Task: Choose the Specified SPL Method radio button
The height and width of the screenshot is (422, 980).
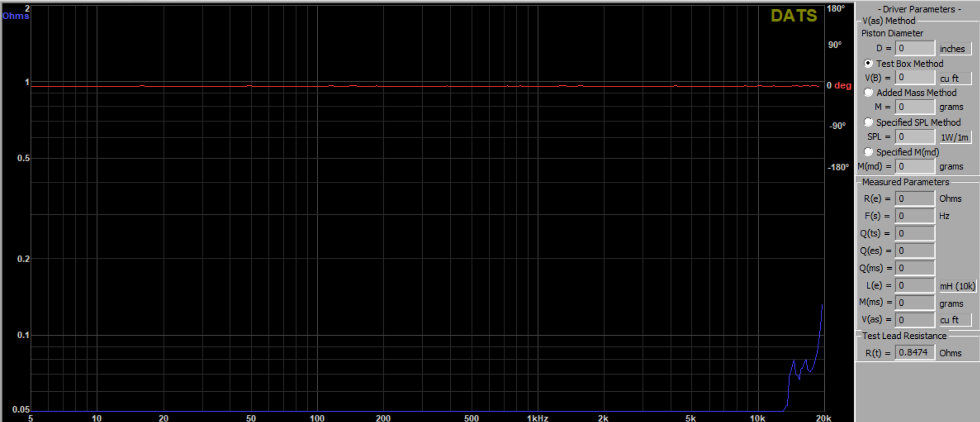Action: click(x=868, y=122)
